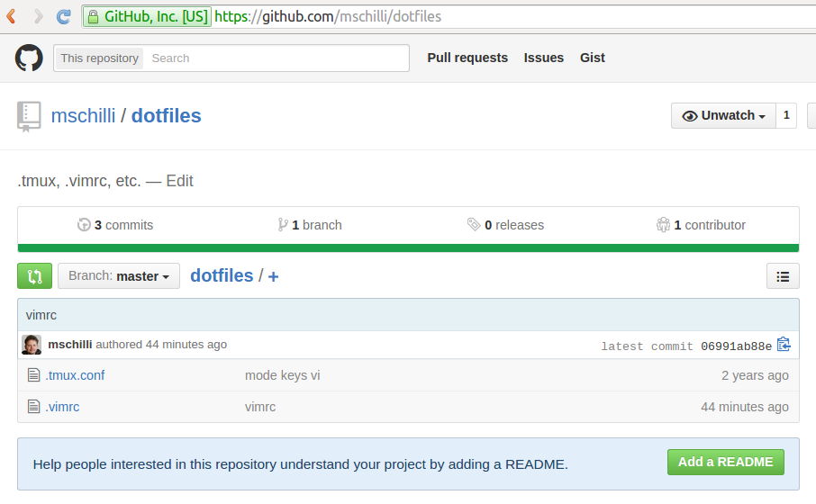Open latest commit hash 06991ab88e
Screen dimensions: 816x504
point(736,346)
